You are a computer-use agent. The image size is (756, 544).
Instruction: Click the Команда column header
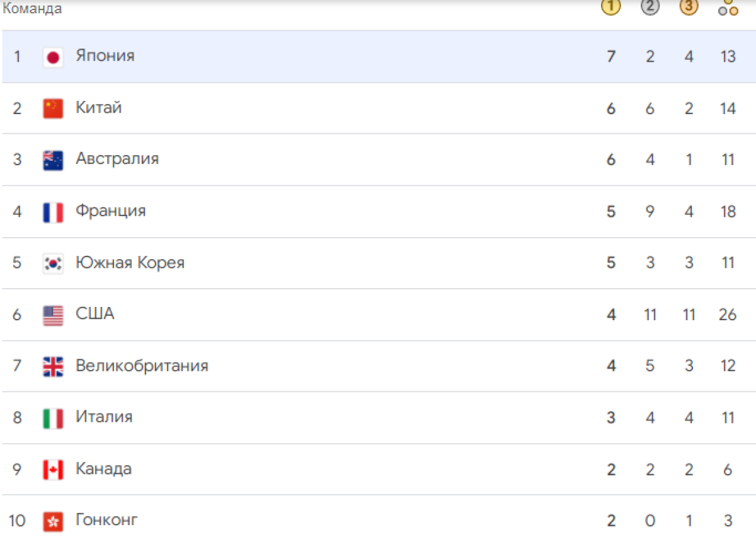click(x=32, y=9)
